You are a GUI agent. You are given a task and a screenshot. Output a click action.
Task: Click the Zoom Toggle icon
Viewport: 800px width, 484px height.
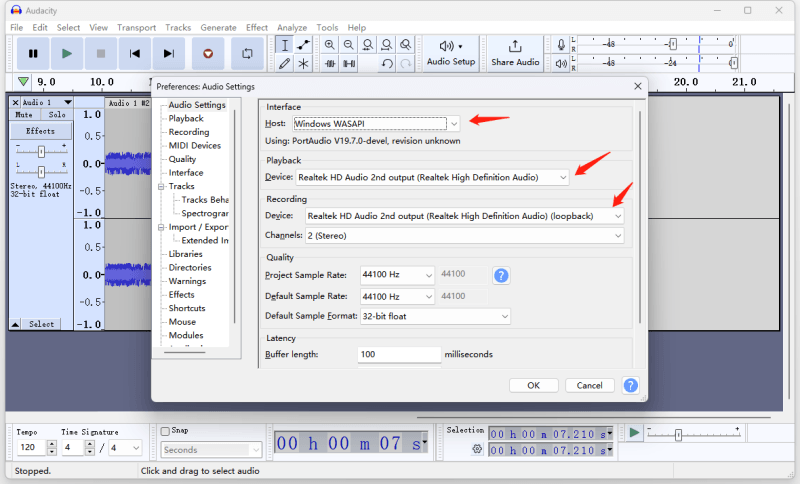coord(406,45)
